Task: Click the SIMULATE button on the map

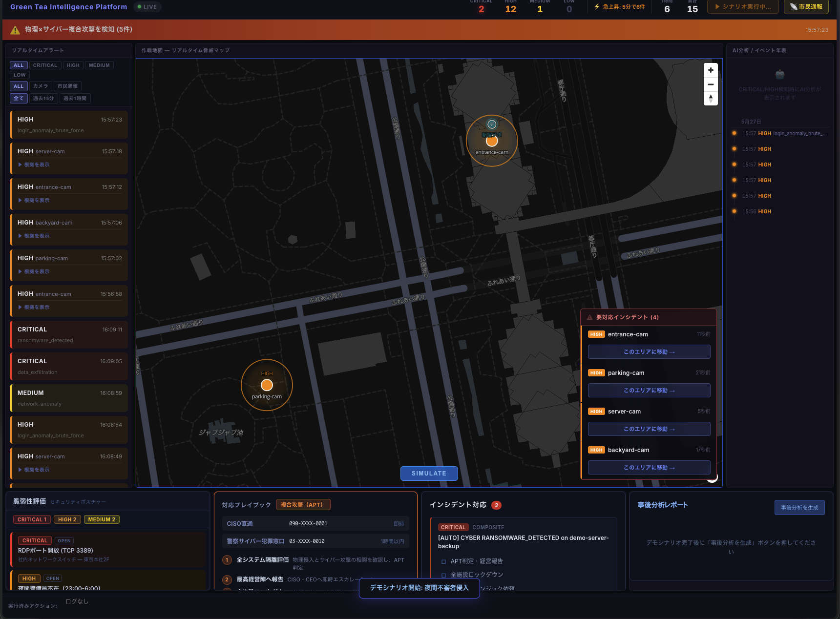Action: 429,474
